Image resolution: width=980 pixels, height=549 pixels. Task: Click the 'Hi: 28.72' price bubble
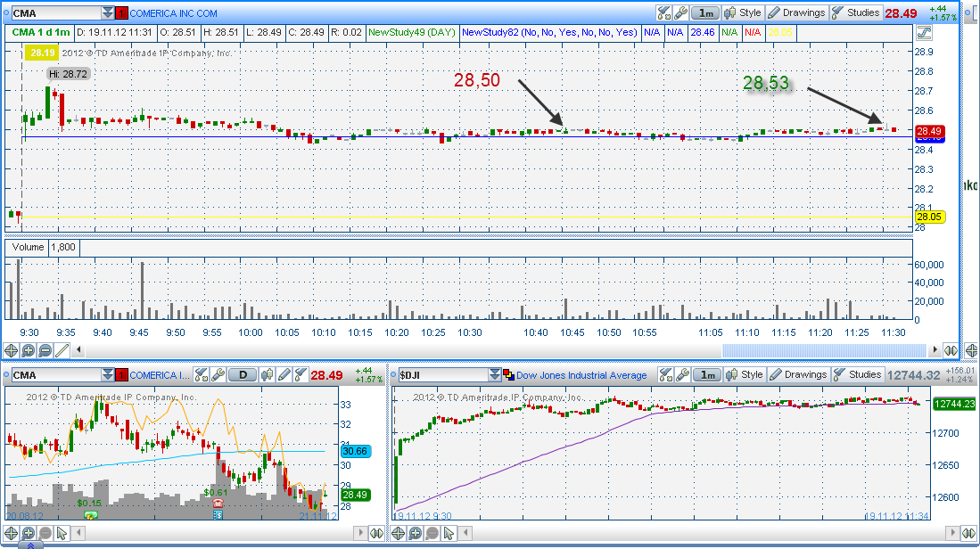[x=68, y=74]
